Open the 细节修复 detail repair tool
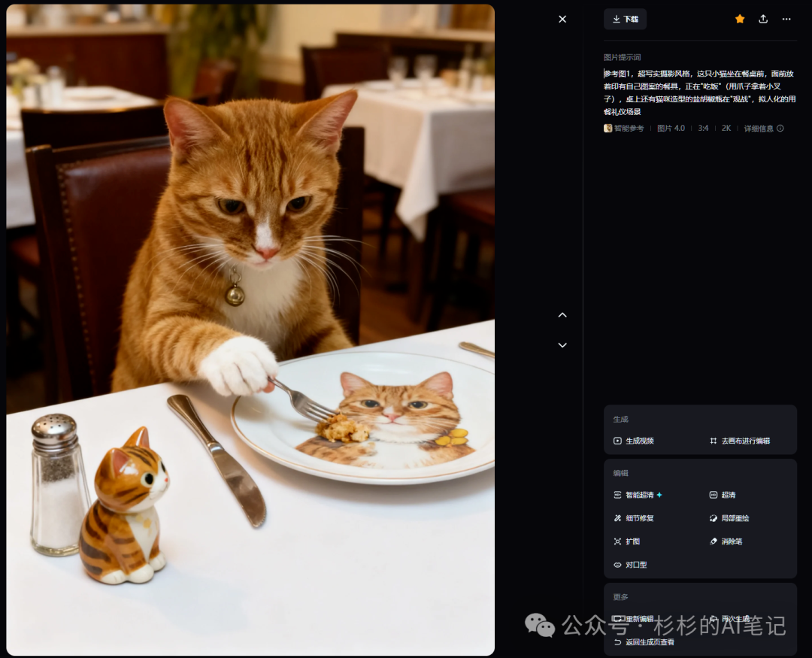This screenshot has height=658, width=812. [x=634, y=518]
